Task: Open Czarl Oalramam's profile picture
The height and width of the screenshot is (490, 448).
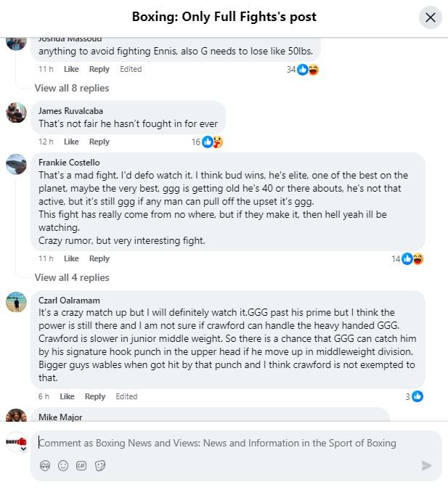Action: (16, 301)
